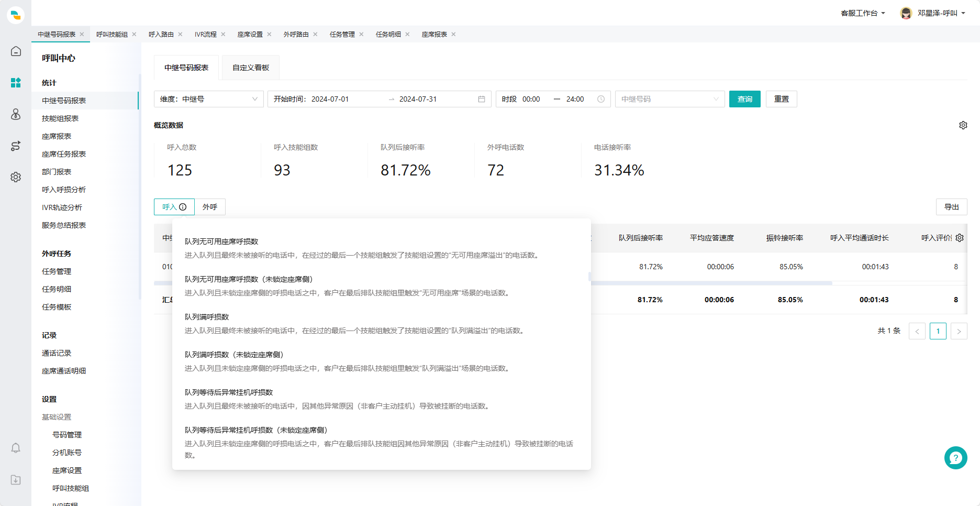Click the calendar icon in date range

tap(482, 99)
